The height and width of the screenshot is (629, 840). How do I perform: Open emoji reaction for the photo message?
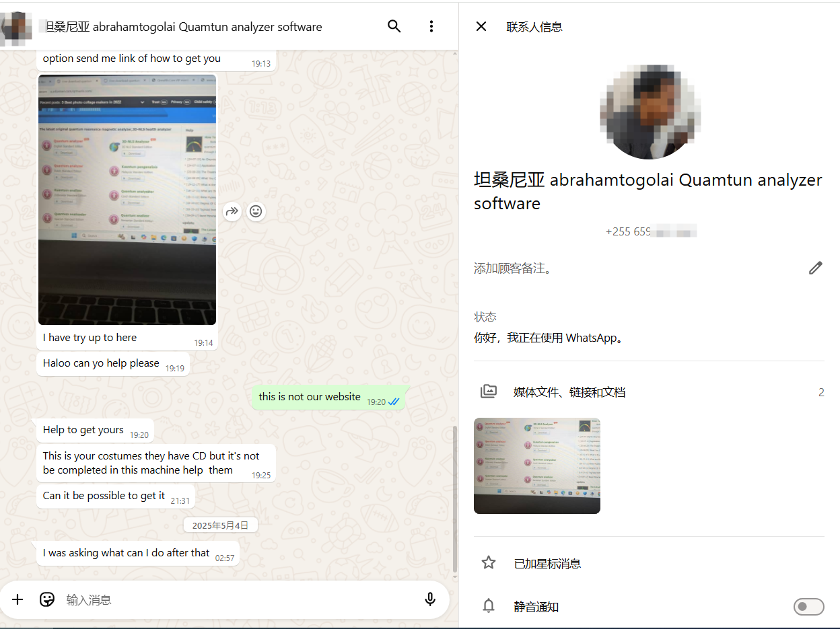256,211
